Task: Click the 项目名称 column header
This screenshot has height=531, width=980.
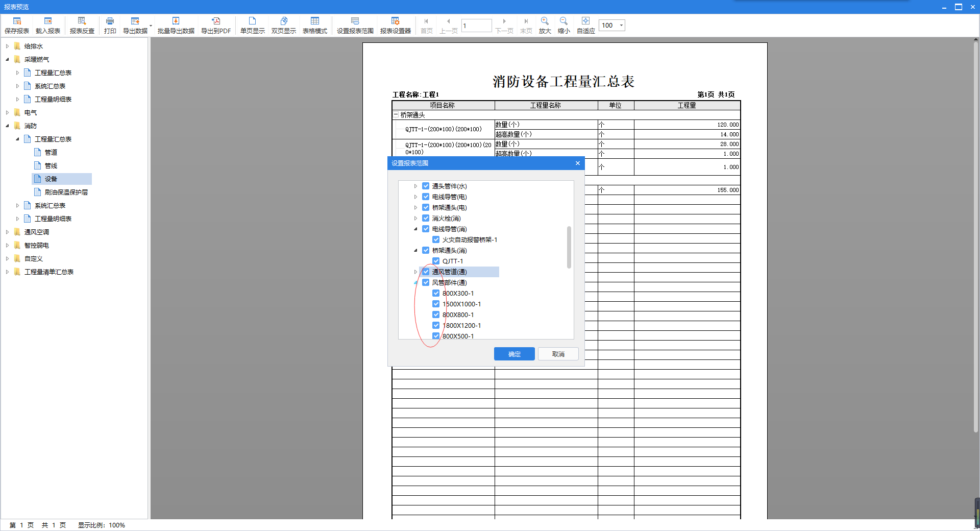Action: [443, 105]
